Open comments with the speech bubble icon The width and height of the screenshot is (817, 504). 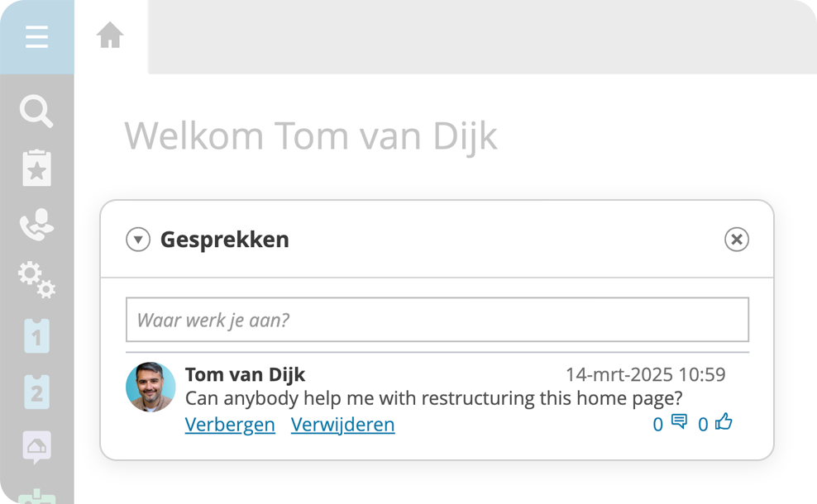[x=679, y=421]
